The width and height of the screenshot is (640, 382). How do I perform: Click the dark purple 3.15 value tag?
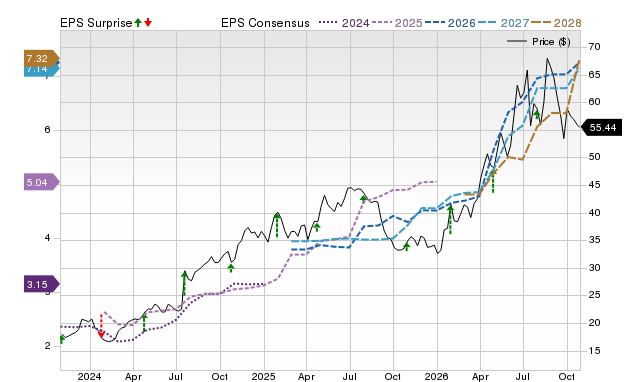point(42,284)
